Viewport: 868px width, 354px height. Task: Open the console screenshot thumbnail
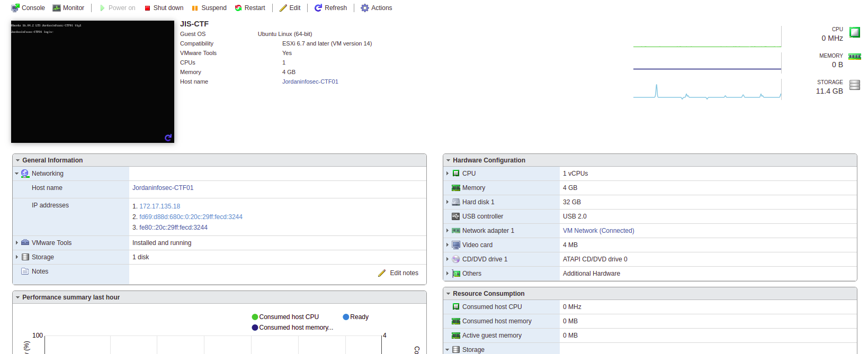point(93,81)
